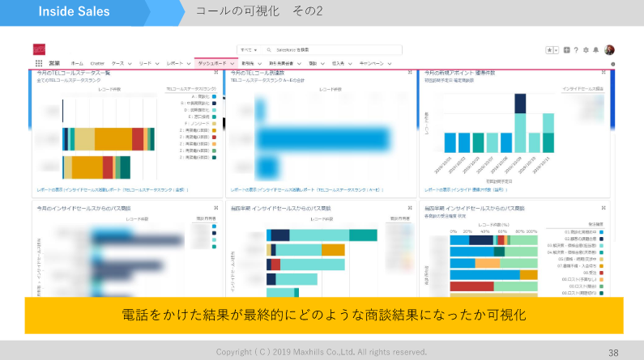Click the Favorites star icon
The height and width of the screenshot is (360, 644).
pyautogui.click(x=549, y=49)
